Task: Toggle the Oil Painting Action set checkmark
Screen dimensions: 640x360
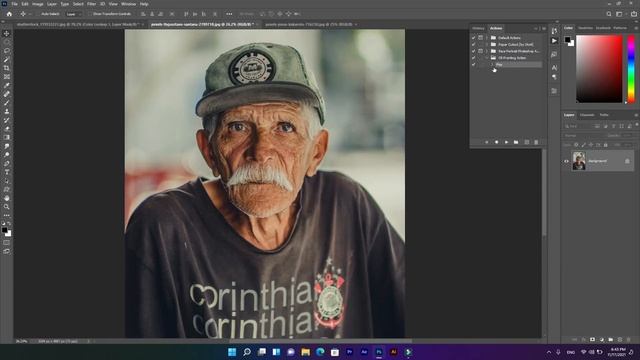Action: click(473, 58)
